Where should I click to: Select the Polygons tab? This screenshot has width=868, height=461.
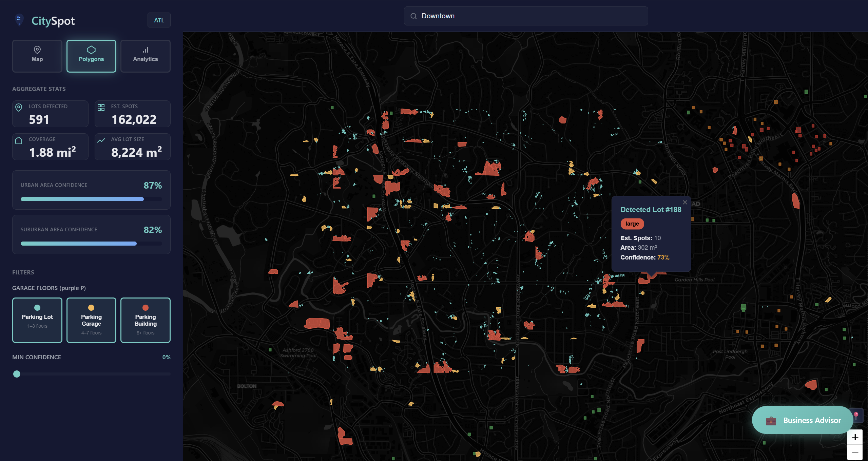click(x=91, y=56)
